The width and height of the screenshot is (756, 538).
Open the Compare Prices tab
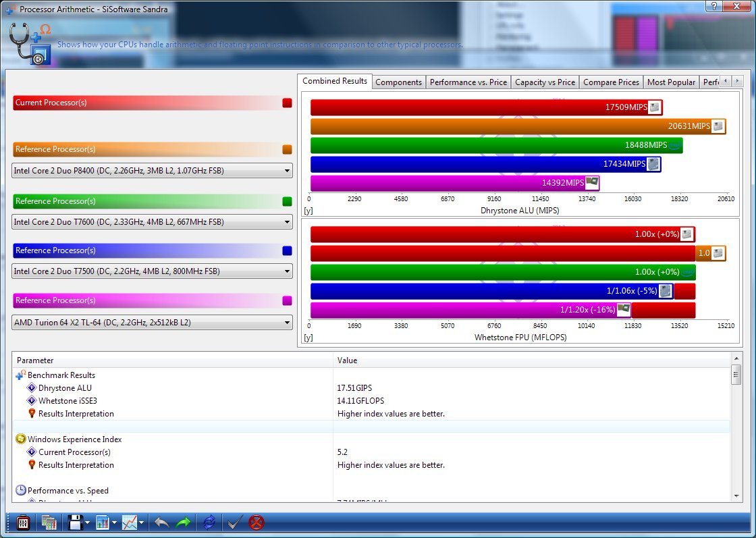611,82
